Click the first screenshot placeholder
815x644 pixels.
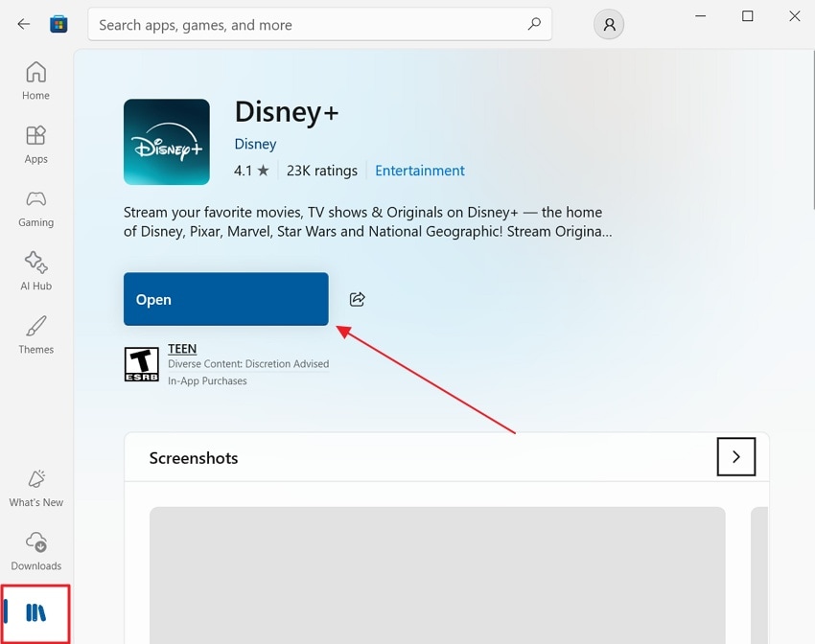[437, 575]
